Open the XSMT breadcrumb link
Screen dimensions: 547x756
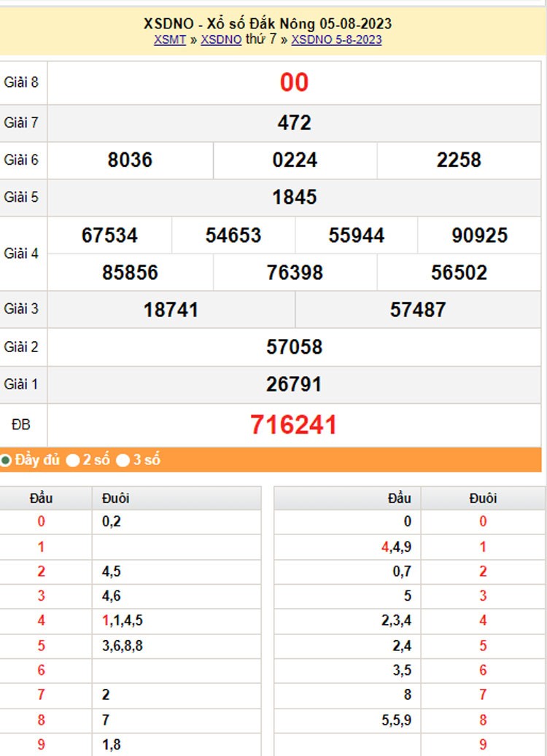[169, 40]
